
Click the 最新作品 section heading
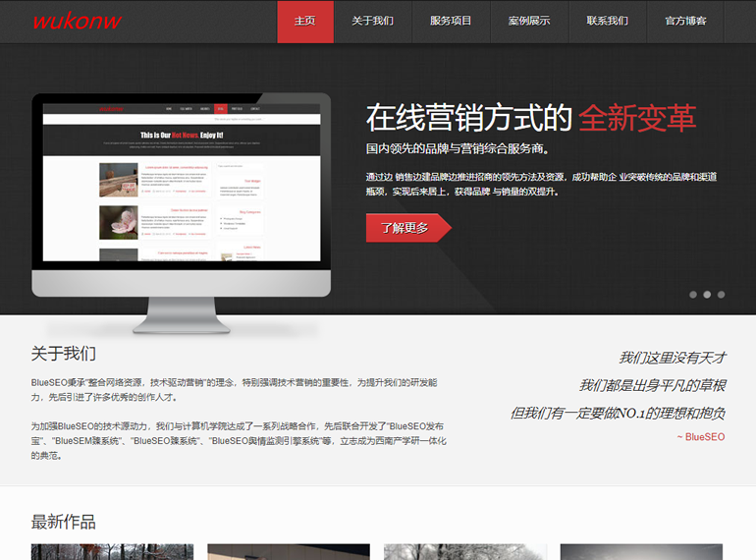point(64,522)
